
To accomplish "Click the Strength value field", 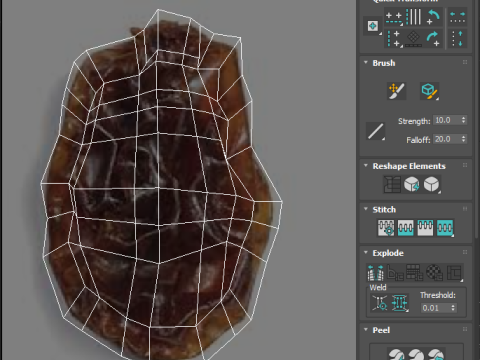I will pyautogui.click(x=447, y=120).
